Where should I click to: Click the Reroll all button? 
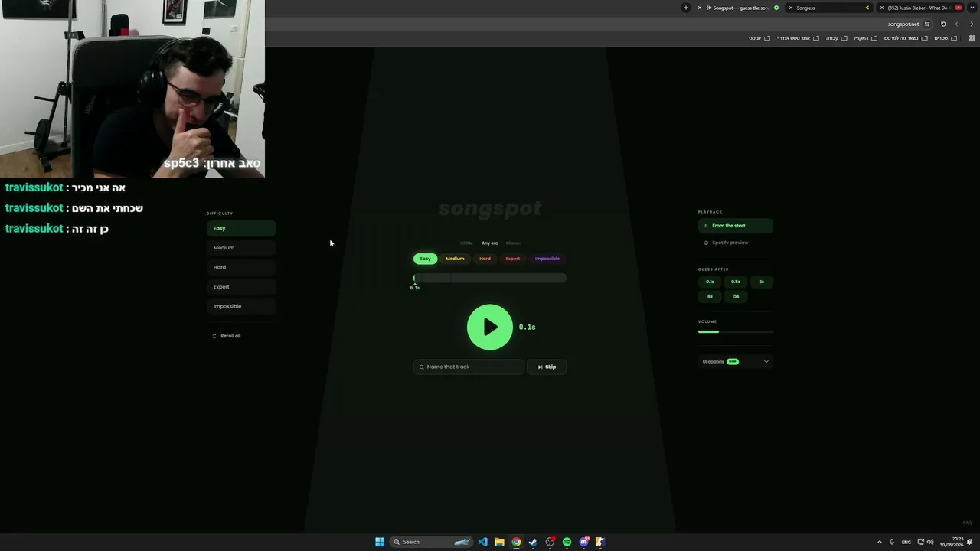point(227,336)
